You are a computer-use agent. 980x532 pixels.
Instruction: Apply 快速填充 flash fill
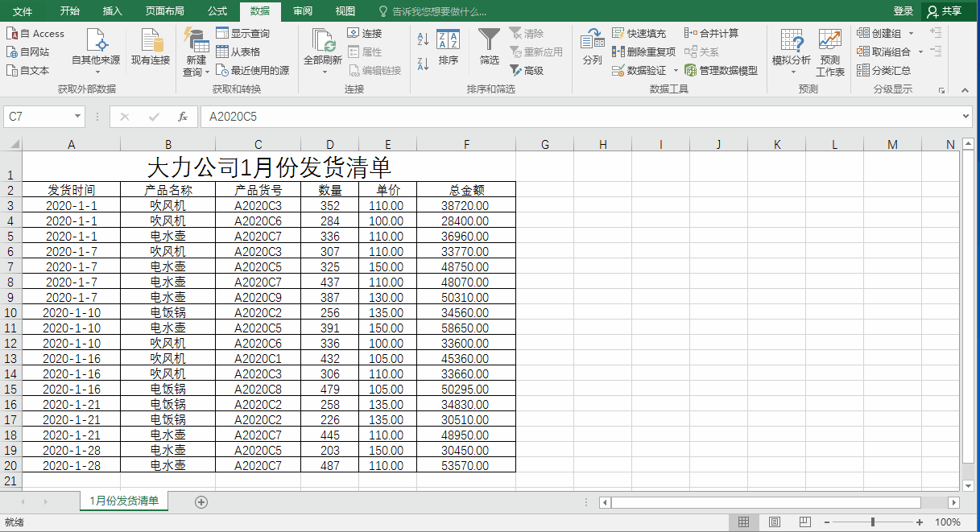pos(639,34)
